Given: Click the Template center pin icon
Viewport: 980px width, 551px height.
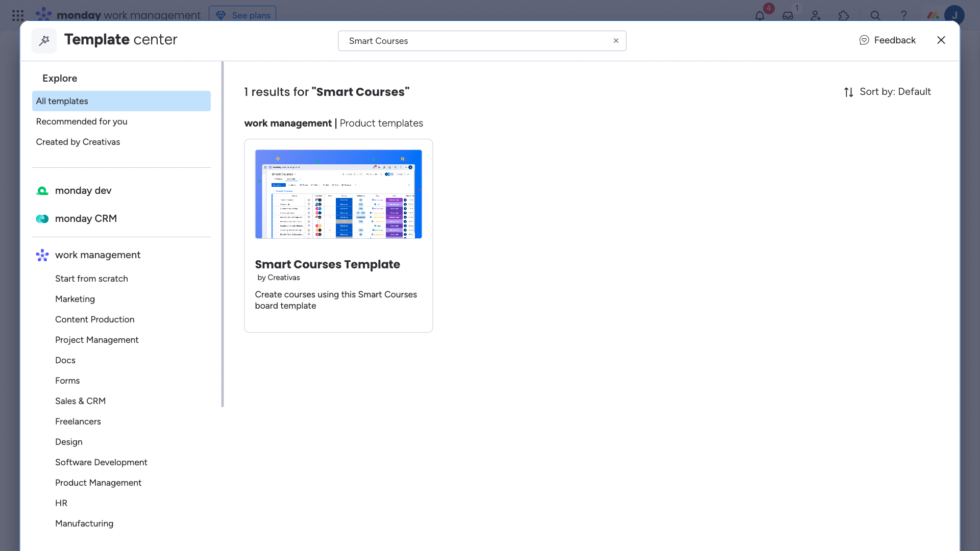Looking at the screenshot, I should tap(44, 40).
